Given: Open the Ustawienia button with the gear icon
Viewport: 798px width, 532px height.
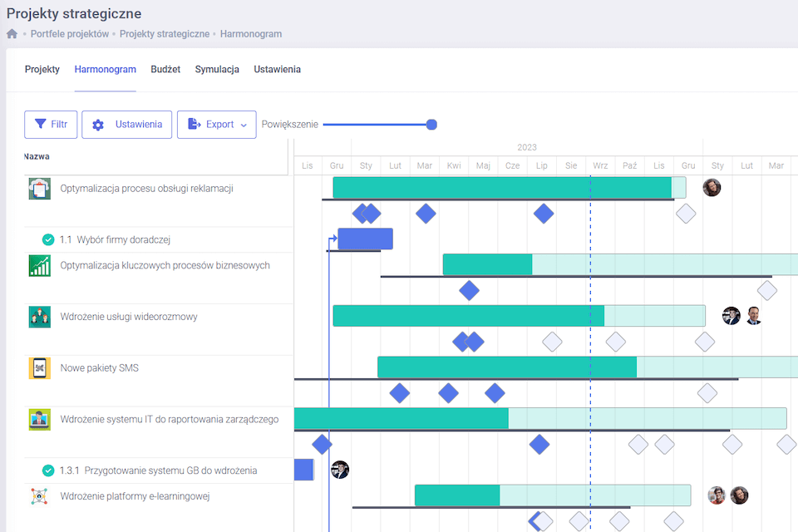Looking at the screenshot, I should coord(127,125).
